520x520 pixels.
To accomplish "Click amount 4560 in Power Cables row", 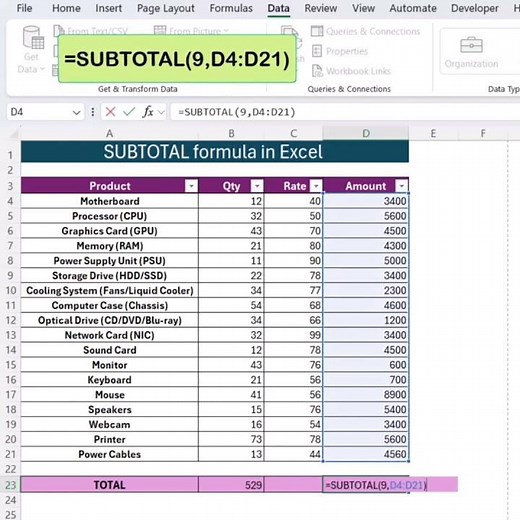I will tap(366, 454).
